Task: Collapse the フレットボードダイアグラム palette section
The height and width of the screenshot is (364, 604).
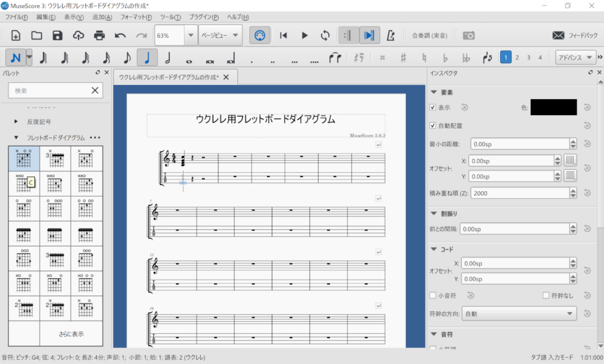Action: coord(17,137)
